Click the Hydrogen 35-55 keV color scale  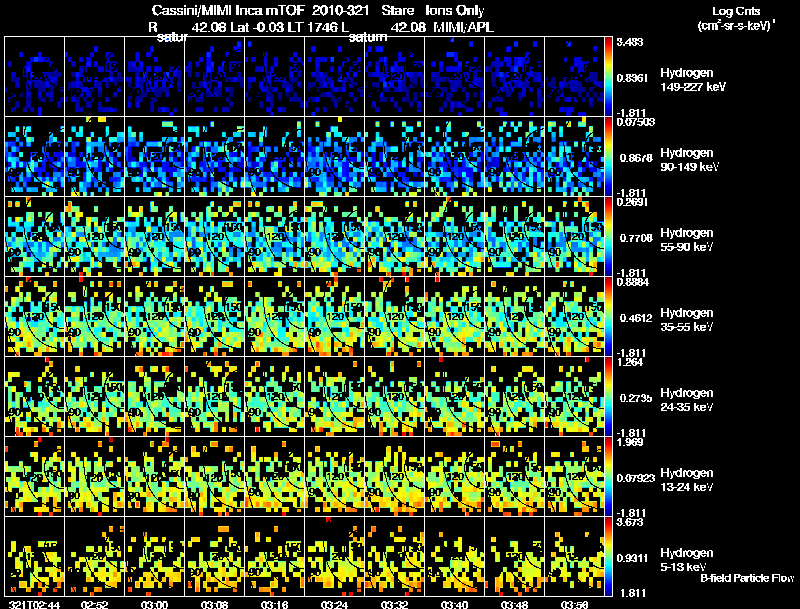[608, 316]
